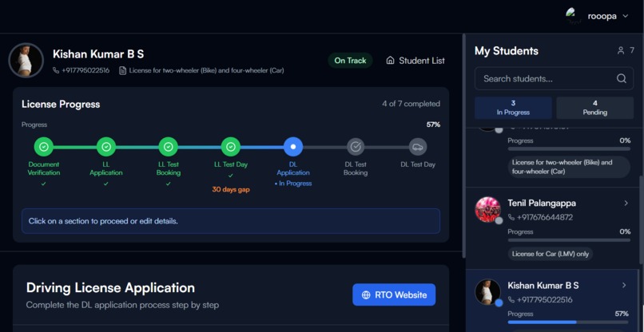Open the RTO Website button
This screenshot has width=644, height=332.
pyautogui.click(x=394, y=294)
